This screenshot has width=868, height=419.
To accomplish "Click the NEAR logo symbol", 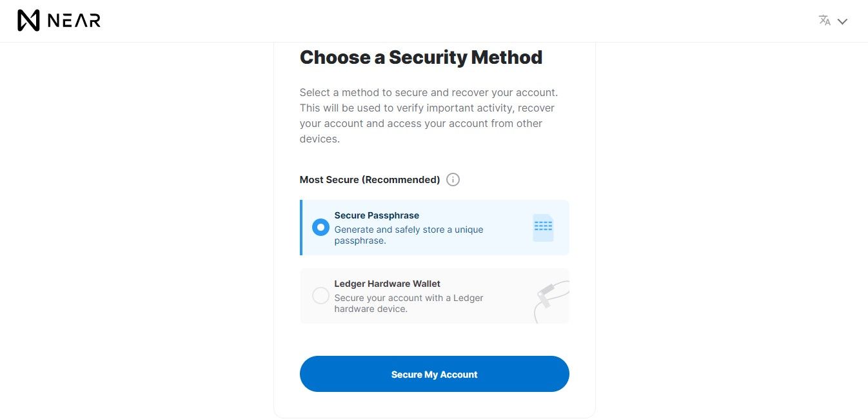I will (28, 21).
